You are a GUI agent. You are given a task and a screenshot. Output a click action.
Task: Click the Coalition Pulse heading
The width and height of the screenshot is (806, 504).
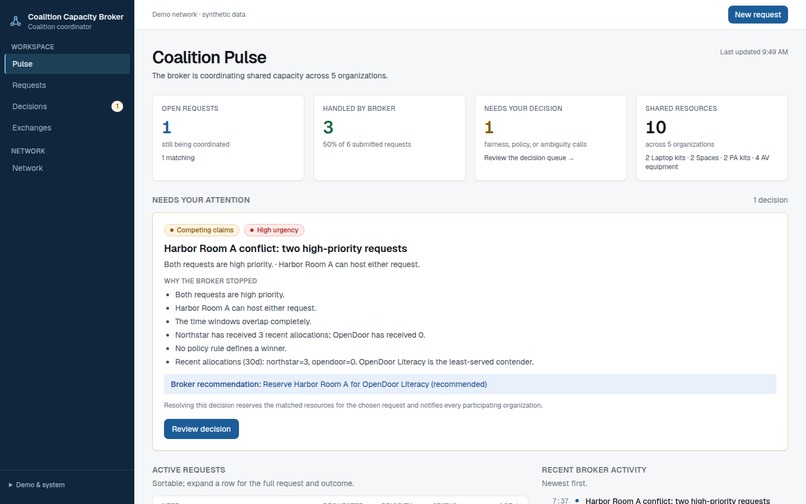209,57
